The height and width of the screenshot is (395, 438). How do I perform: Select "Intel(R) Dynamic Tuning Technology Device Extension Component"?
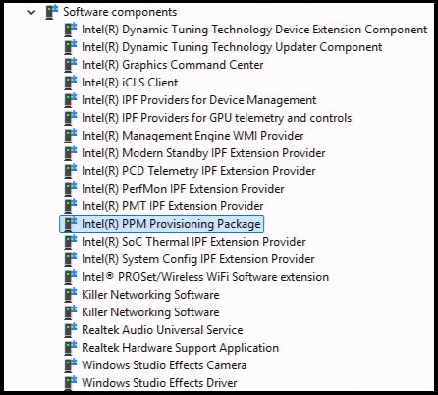pyautogui.click(x=255, y=30)
